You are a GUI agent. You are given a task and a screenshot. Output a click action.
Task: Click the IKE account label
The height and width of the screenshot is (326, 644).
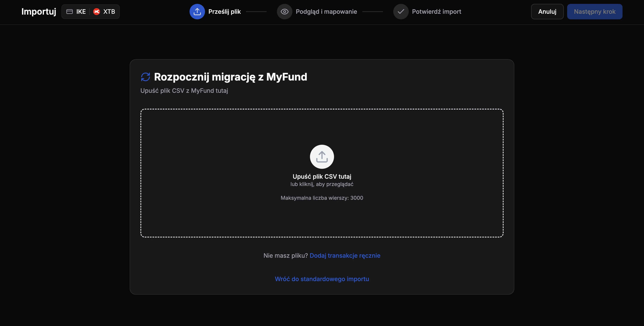tap(81, 12)
